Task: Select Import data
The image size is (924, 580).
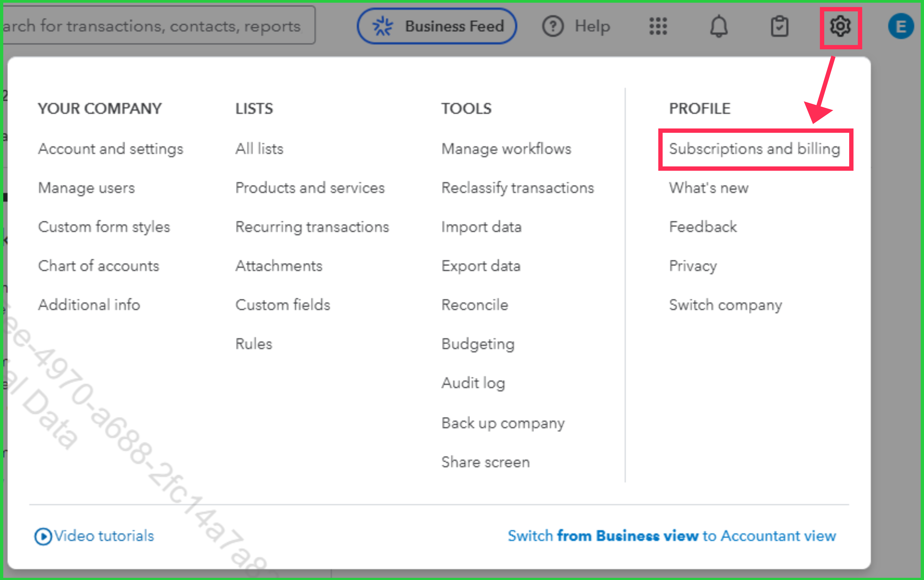Action: click(481, 227)
